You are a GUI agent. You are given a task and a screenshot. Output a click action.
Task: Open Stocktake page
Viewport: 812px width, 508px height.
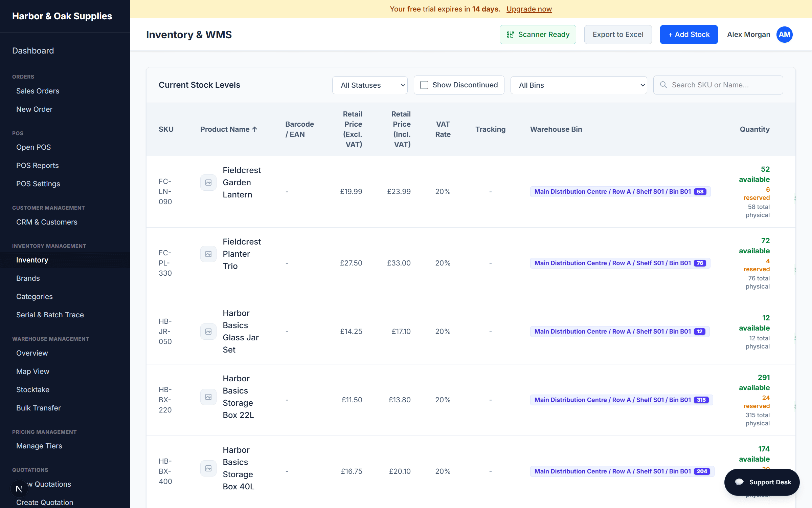point(33,389)
